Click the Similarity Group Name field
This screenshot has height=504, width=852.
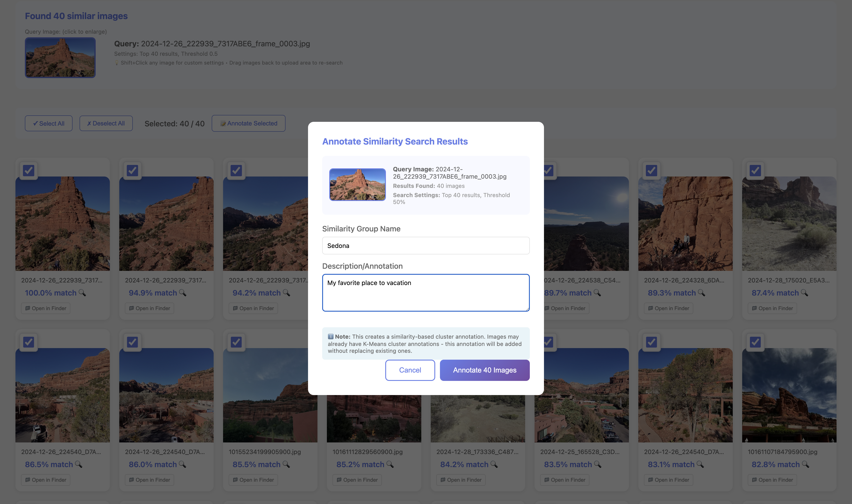[x=426, y=246]
